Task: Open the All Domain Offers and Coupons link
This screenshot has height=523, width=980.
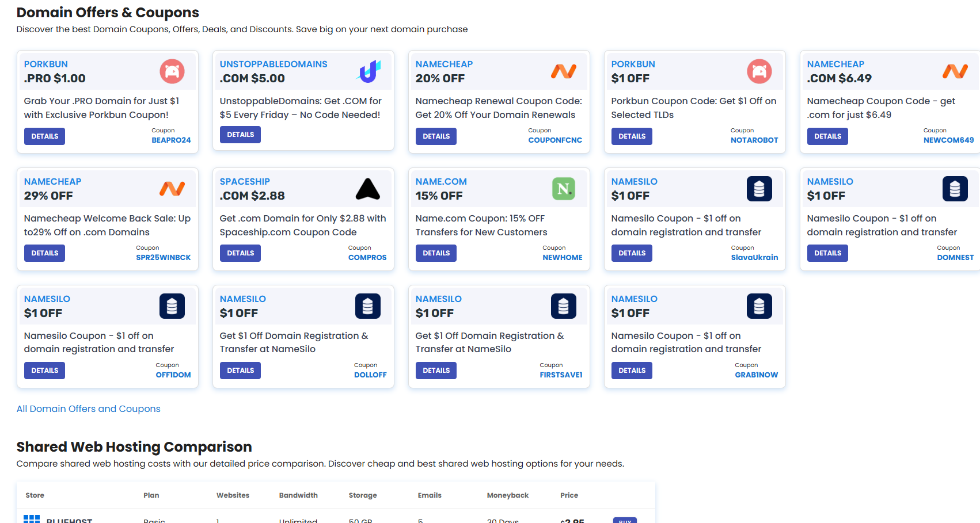Action: click(x=88, y=409)
